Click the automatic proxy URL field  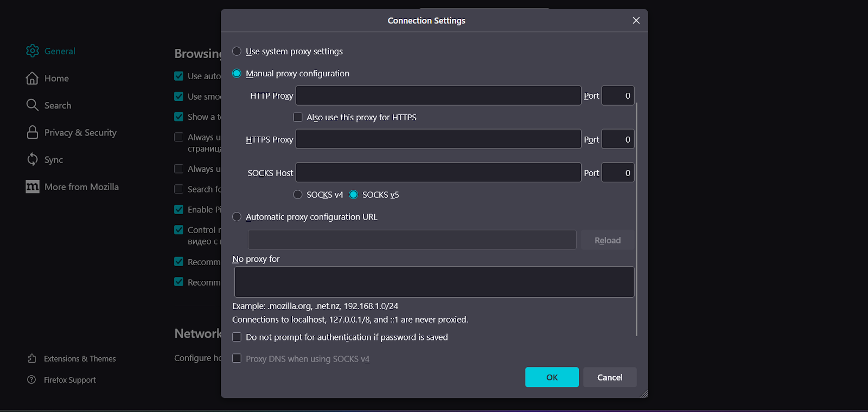(x=412, y=240)
